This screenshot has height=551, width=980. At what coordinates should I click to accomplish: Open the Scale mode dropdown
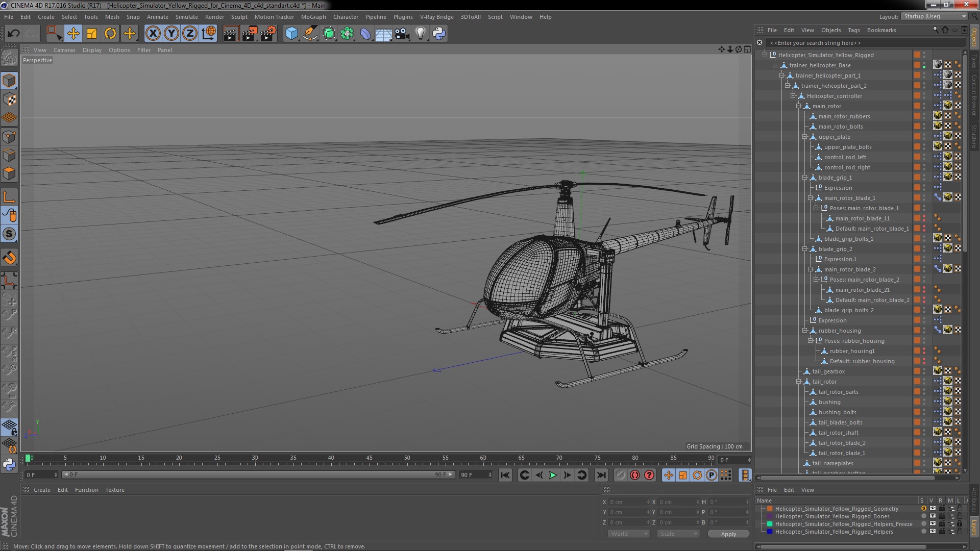(678, 534)
